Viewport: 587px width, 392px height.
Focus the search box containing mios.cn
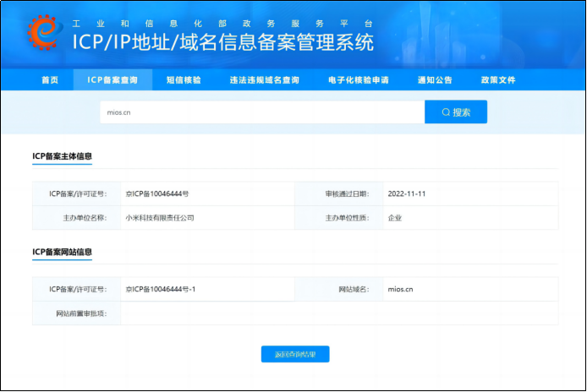pos(262,112)
